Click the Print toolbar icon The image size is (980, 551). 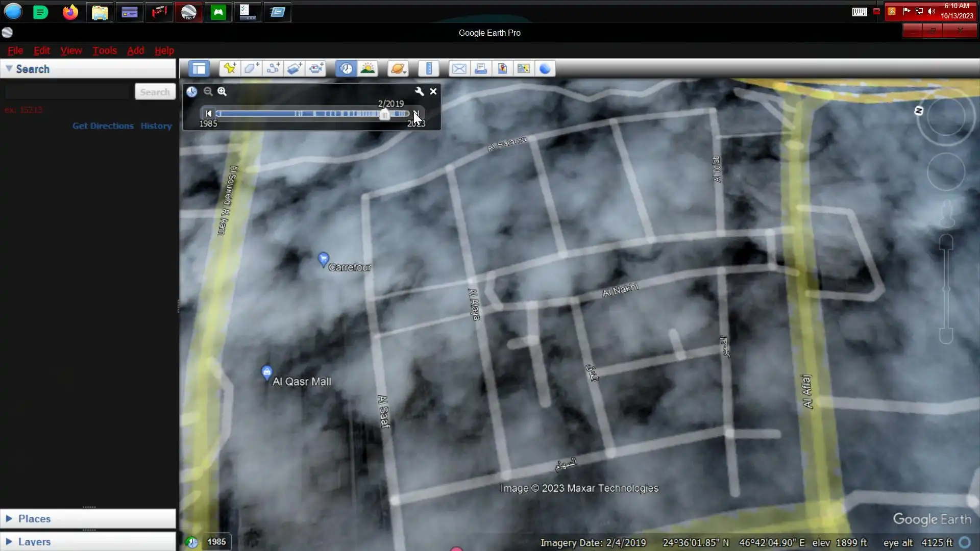[x=480, y=68]
